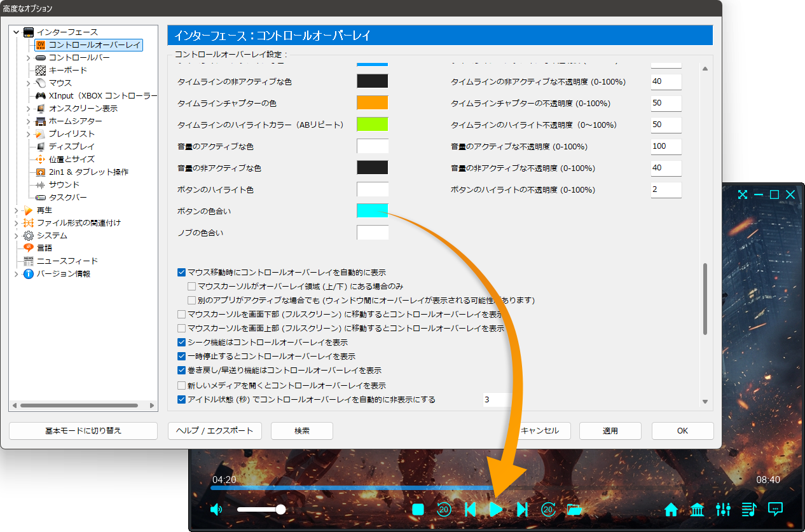805x532 pixels.
Task: Click the Play button on the control overlay
Action: click(x=497, y=509)
